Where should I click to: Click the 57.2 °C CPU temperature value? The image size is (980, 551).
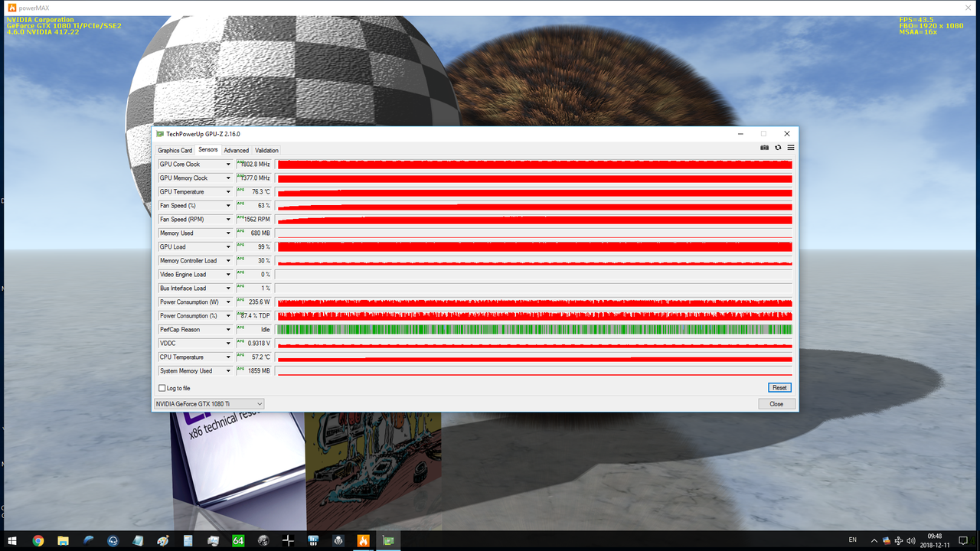254,357
